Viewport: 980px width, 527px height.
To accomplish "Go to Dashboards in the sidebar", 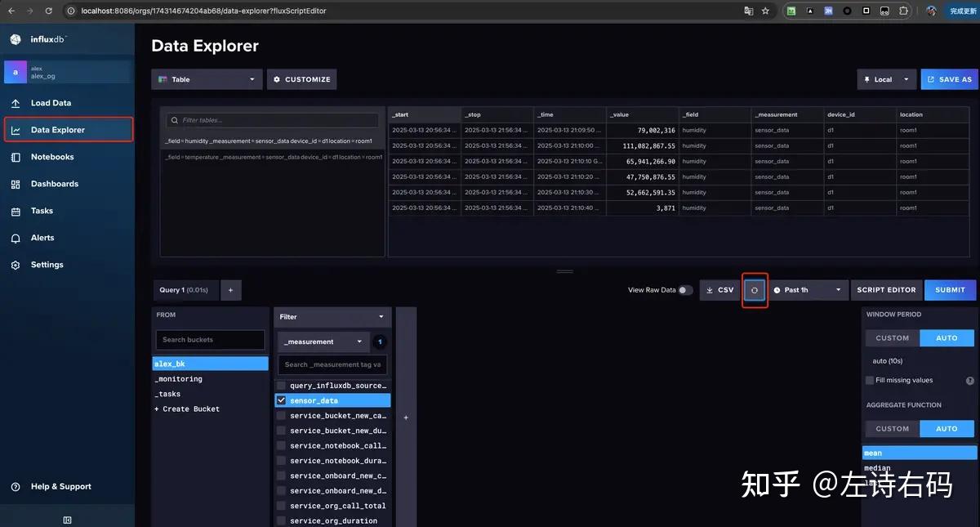I will click(x=55, y=184).
